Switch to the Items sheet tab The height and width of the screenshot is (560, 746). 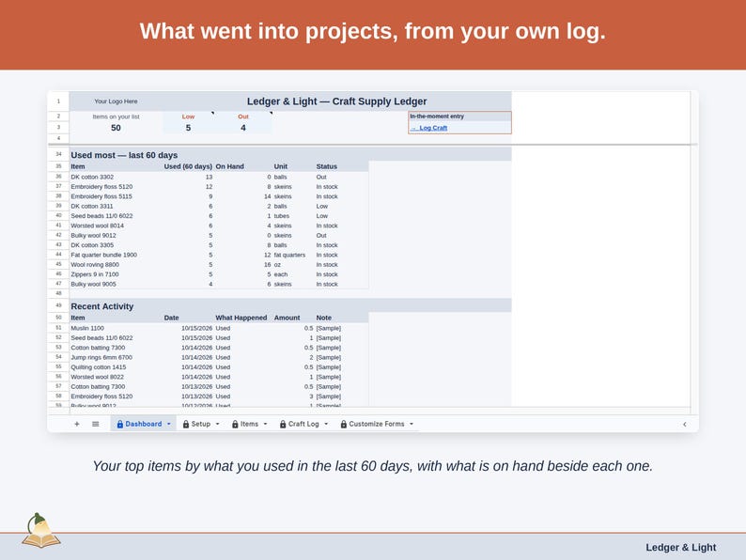[249, 424]
